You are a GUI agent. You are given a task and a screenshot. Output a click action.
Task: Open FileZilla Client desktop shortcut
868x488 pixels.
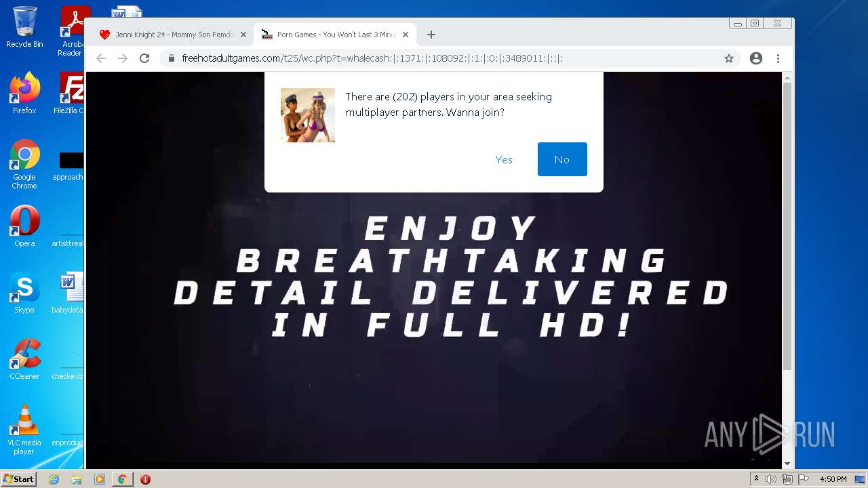click(x=69, y=94)
